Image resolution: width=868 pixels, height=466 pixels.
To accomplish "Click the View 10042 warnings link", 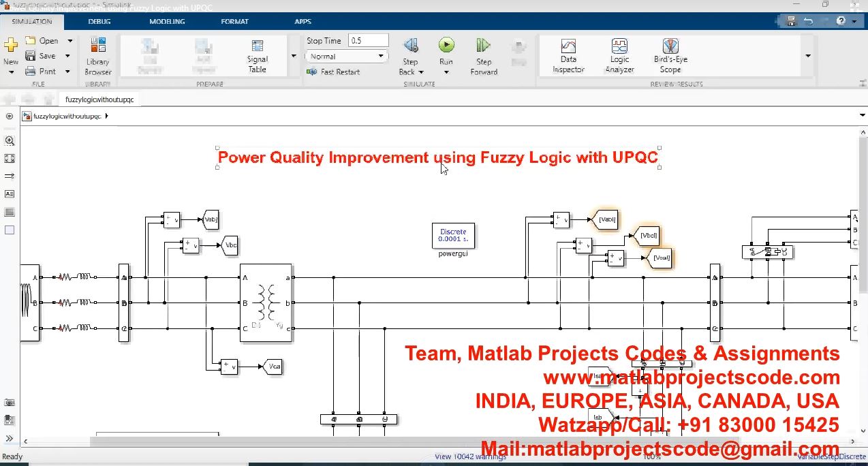I will pos(470,456).
